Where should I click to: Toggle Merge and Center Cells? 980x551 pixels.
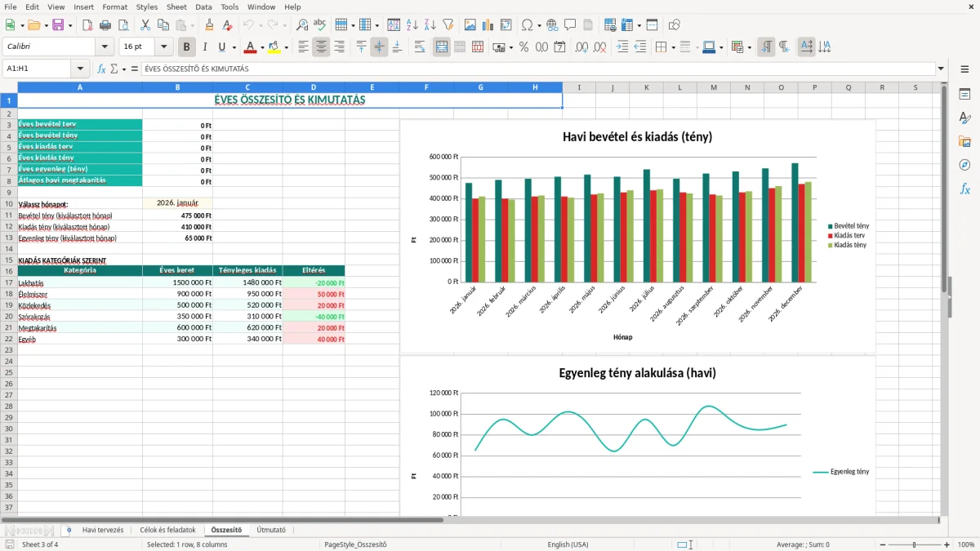coord(441,47)
